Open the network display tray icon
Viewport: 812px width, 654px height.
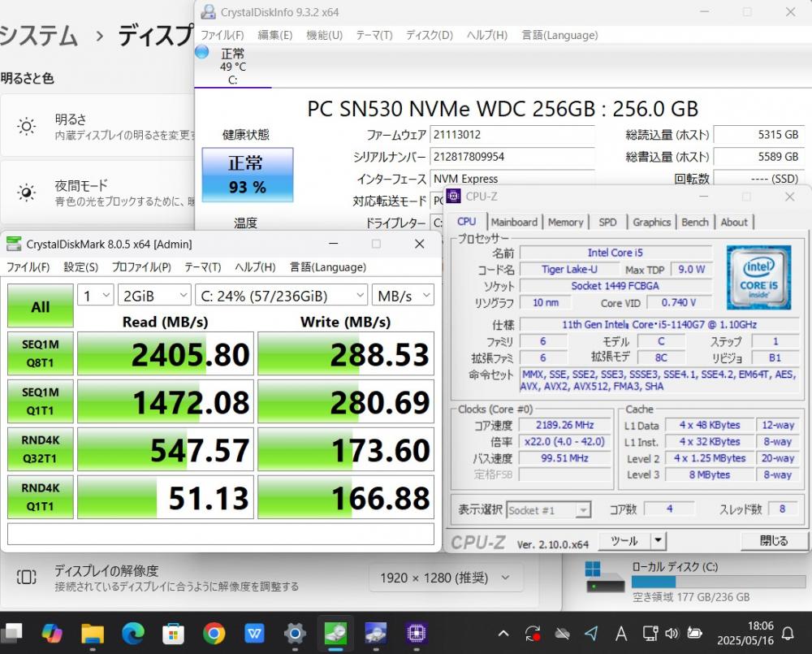point(650,633)
